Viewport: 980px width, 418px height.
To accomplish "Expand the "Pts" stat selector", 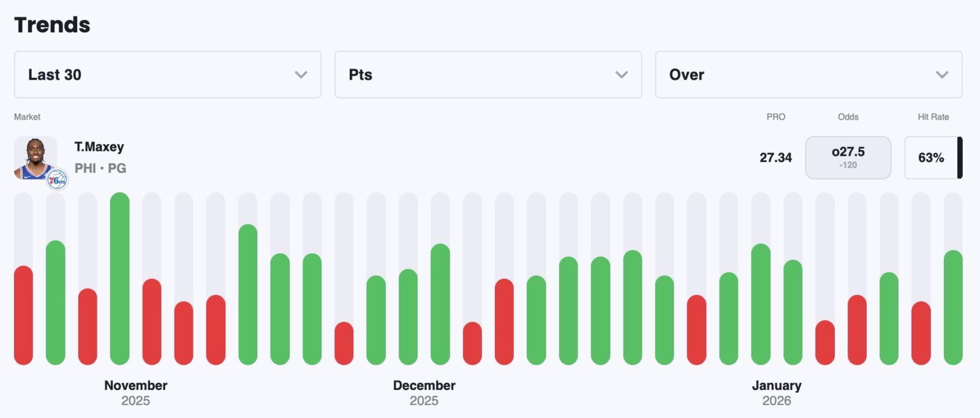I will pos(488,75).
